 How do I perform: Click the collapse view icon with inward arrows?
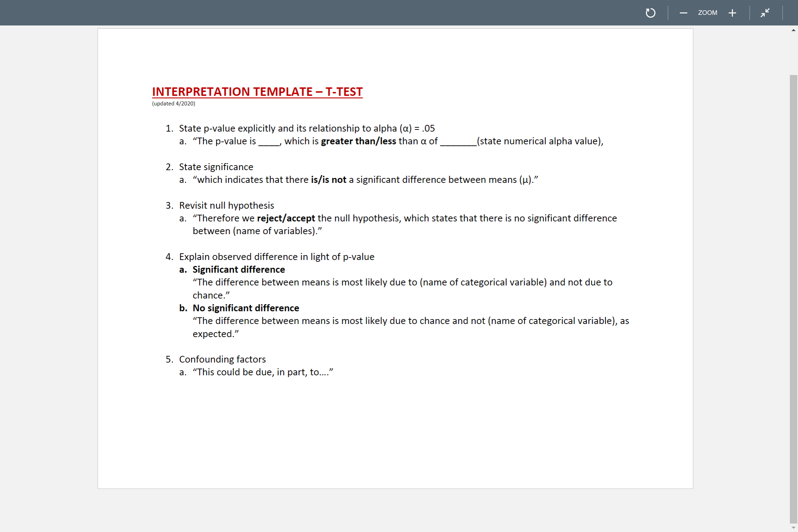click(764, 13)
